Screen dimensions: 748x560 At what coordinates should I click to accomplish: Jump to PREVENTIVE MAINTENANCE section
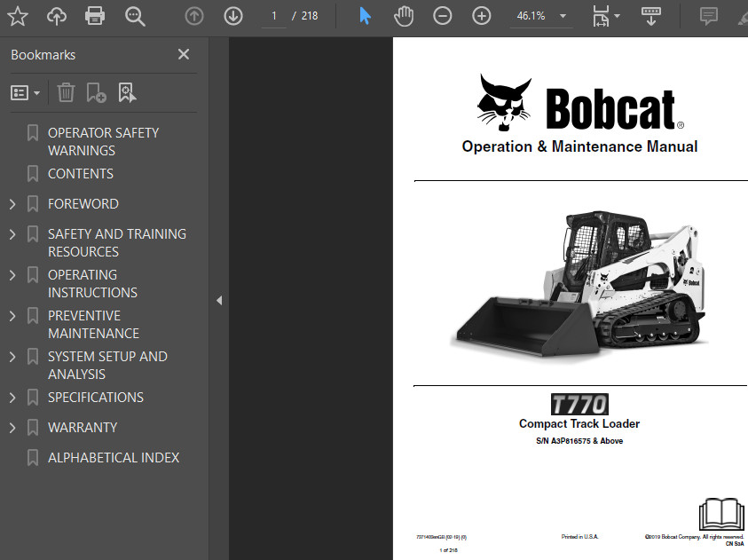[93, 324]
